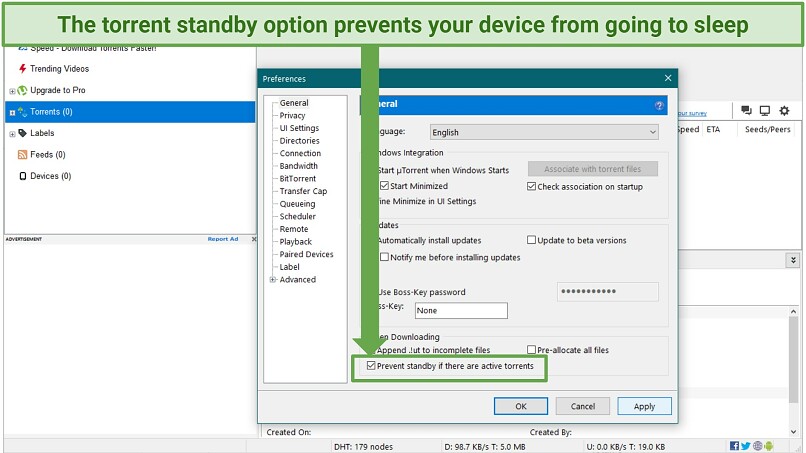The image size is (806, 453).
Task: Click the Trending Videos lightning icon
Action: click(22, 68)
